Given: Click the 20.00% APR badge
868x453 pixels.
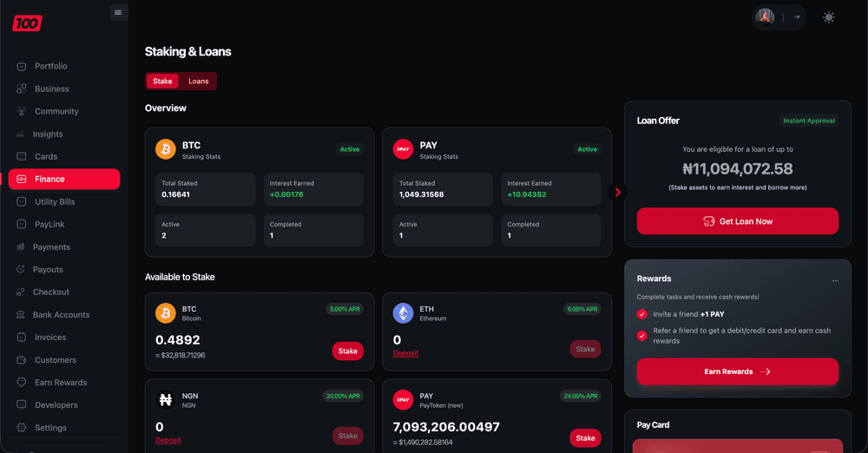Looking at the screenshot, I should point(343,396).
